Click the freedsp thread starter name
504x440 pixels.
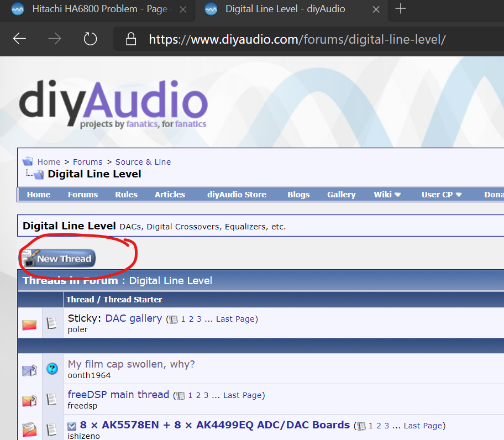pos(82,406)
